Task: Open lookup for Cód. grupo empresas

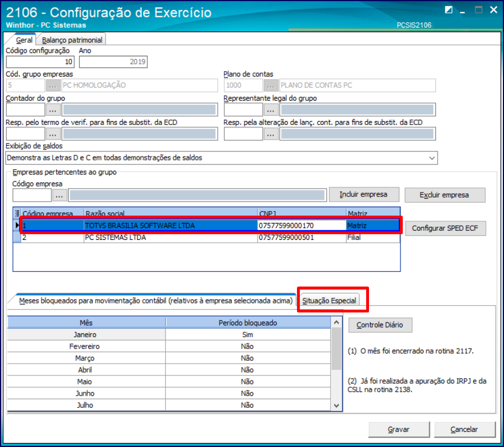Action: click(53, 86)
